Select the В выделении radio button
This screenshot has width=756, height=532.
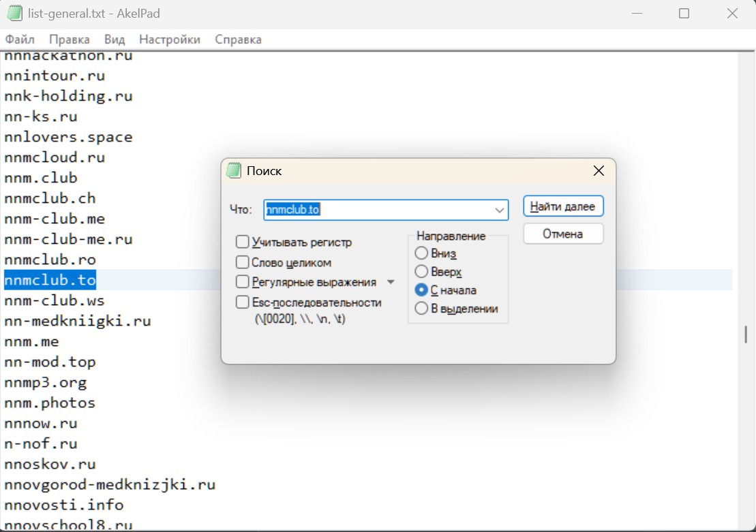(x=421, y=309)
